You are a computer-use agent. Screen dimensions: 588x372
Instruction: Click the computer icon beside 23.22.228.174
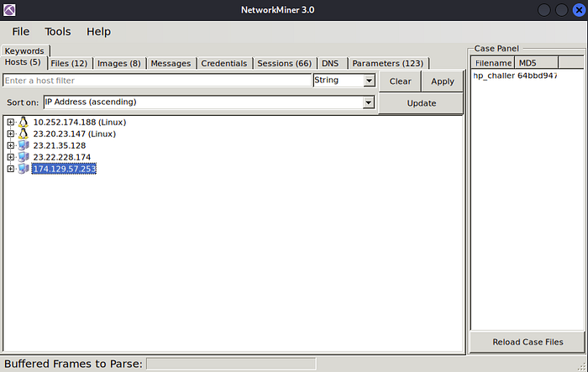[x=24, y=157]
